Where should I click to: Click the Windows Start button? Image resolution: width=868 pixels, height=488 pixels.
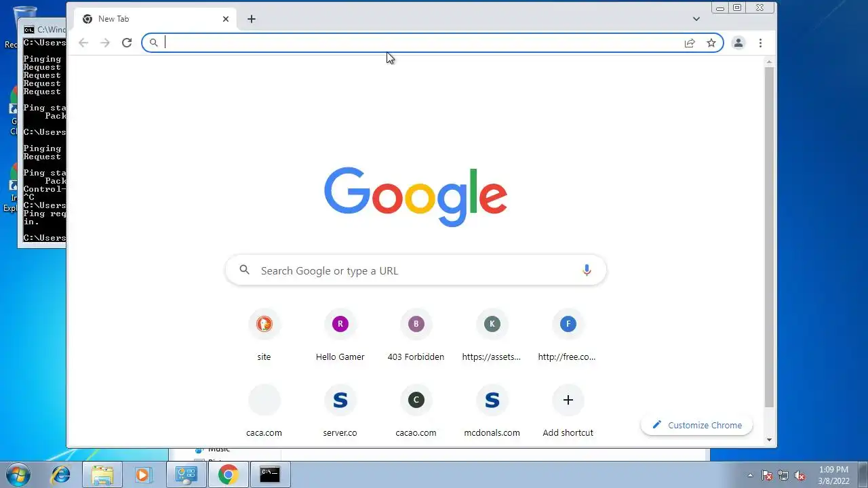18,474
